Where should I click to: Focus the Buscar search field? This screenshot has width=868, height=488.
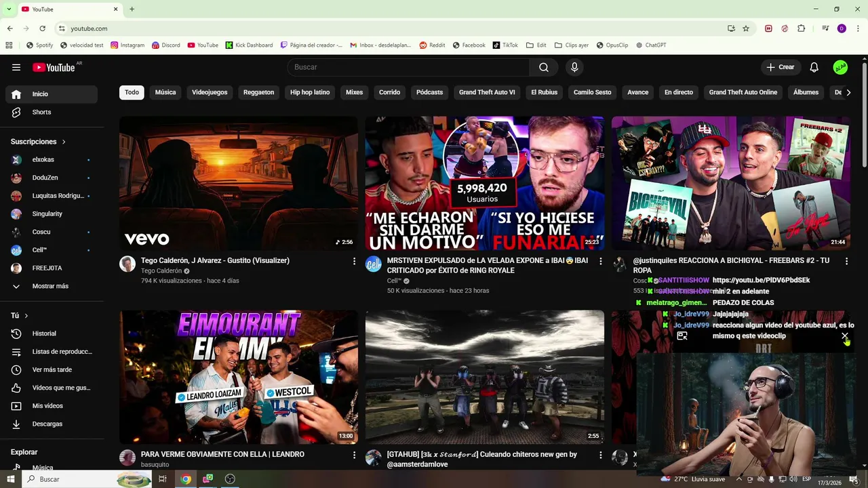click(408, 67)
